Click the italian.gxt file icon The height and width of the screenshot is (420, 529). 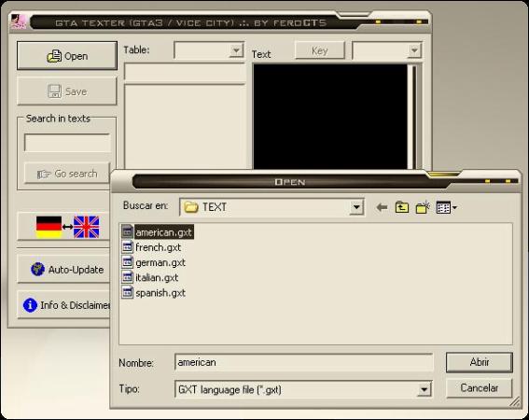[x=127, y=277]
